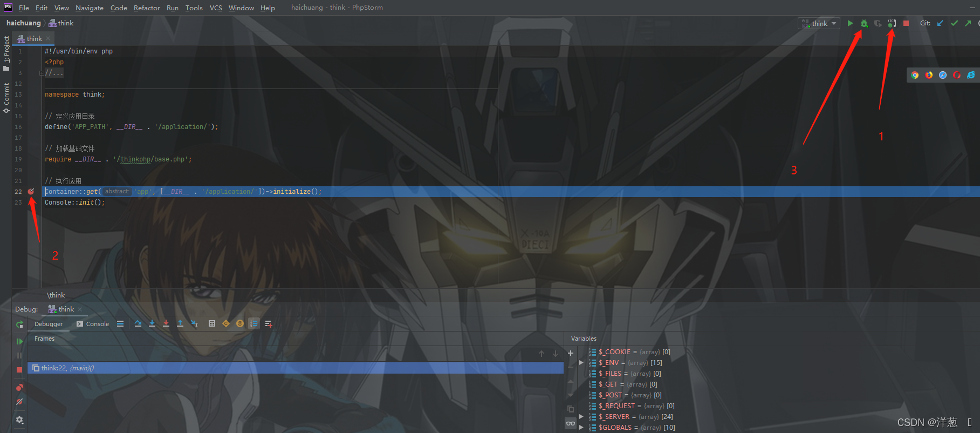The image size is (980, 433).
Task: Run the think configuration with green play
Action: point(850,23)
